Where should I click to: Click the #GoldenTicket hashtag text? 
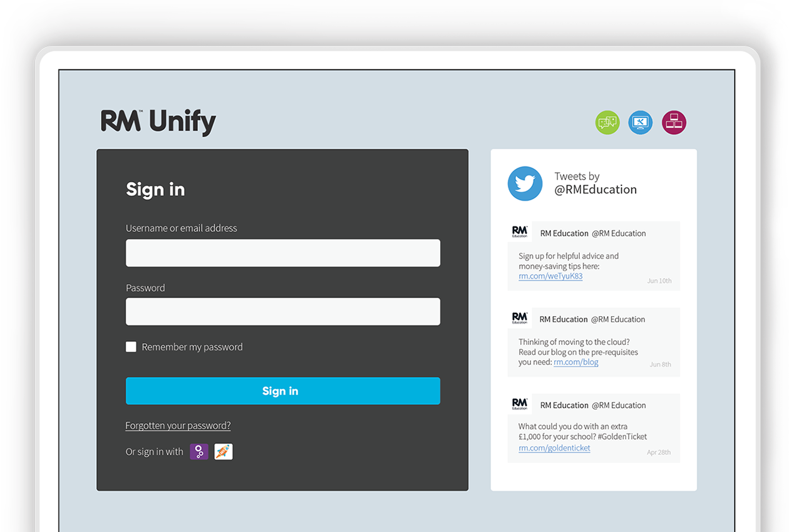(622, 437)
